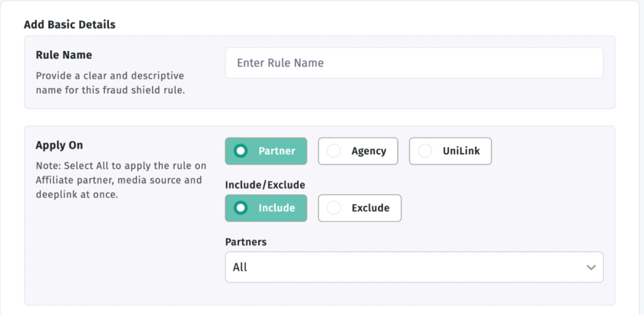The width and height of the screenshot is (644, 318).
Task: Click the 'All' value in Partners field
Action: [240, 267]
